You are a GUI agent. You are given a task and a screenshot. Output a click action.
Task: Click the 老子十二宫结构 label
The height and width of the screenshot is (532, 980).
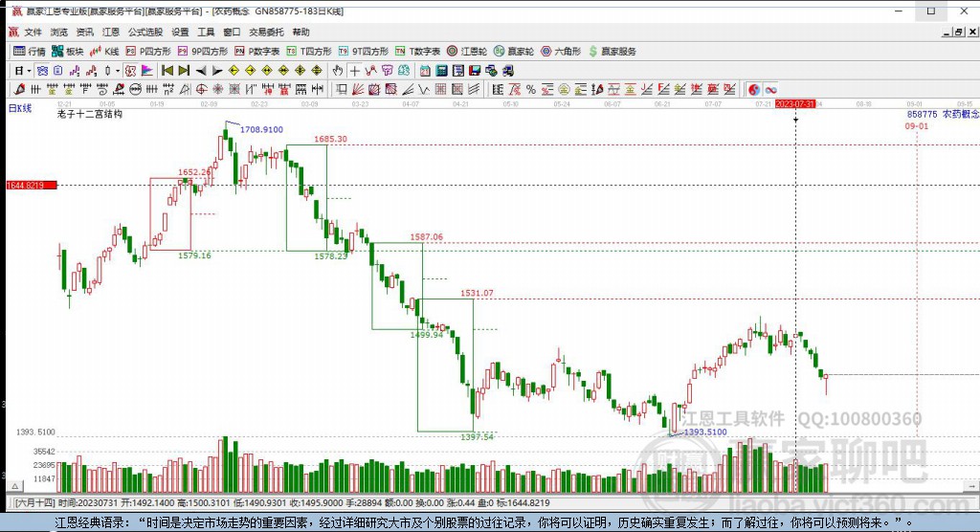click(x=89, y=115)
